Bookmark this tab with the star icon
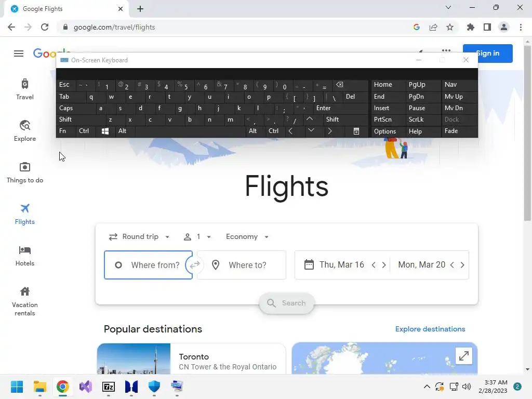This screenshot has width=532, height=399. (450, 27)
